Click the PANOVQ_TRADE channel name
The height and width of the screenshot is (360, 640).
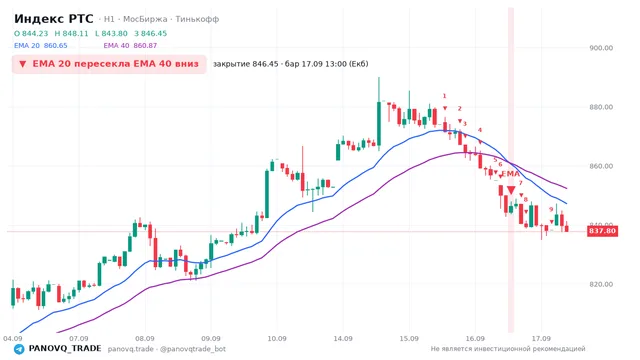tap(65, 349)
